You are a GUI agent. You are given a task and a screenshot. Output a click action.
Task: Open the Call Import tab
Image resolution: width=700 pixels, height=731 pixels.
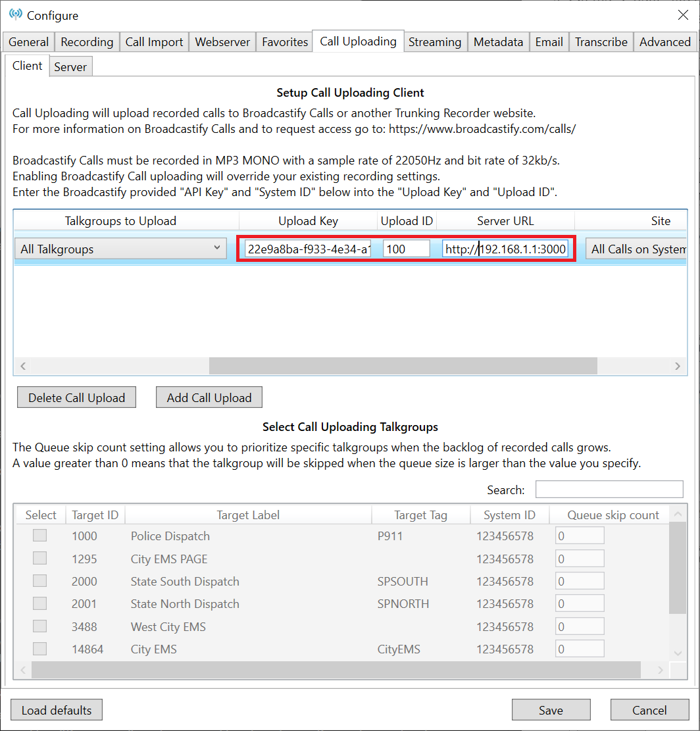[x=154, y=42]
